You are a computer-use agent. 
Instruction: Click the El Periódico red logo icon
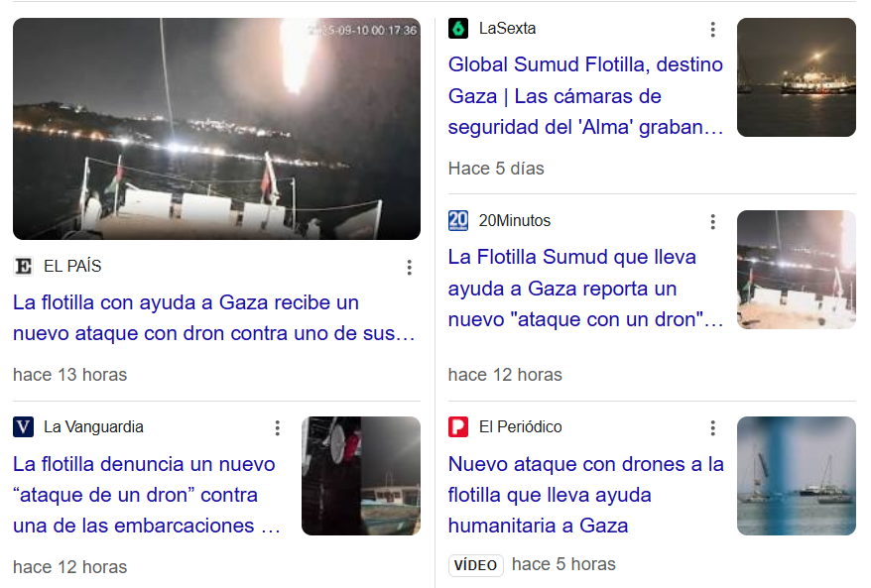(x=458, y=427)
